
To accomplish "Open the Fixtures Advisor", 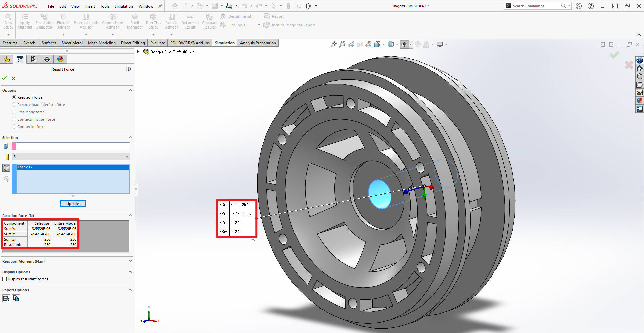I will point(63,21).
